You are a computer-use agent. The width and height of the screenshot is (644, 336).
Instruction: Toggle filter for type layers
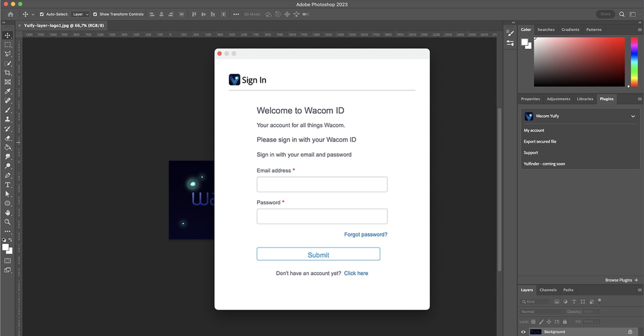[x=574, y=302]
